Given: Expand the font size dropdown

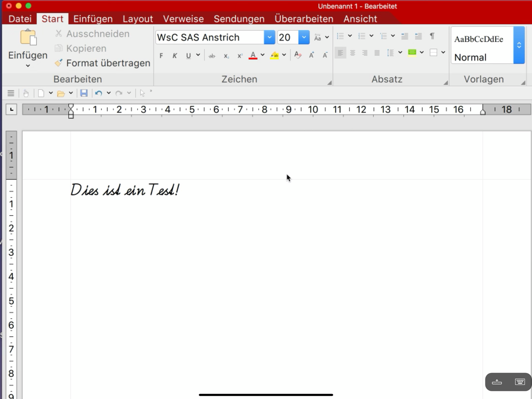Looking at the screenshot, I should coord(304,37).
